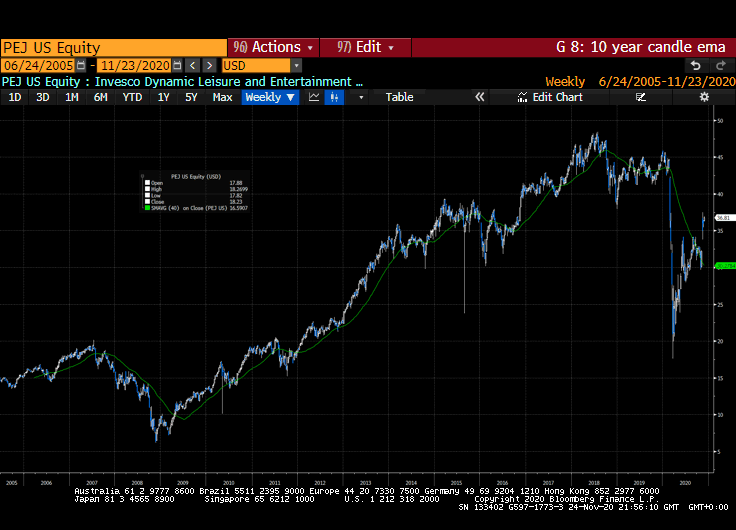Step date range back with left arrow
This screenshot has width=736, height=530.
[x=194, y=65]
